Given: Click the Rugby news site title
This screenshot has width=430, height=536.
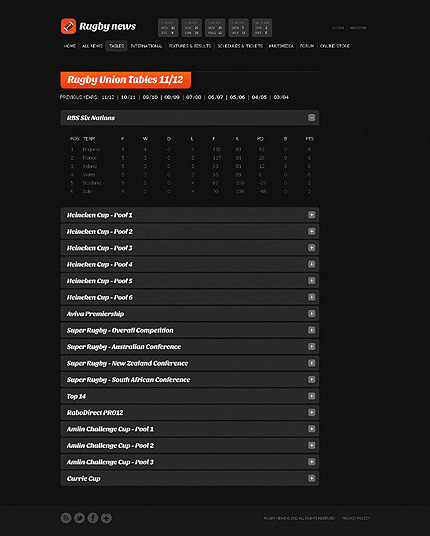Looking at the screenshot, I should [x=108, y=26].
